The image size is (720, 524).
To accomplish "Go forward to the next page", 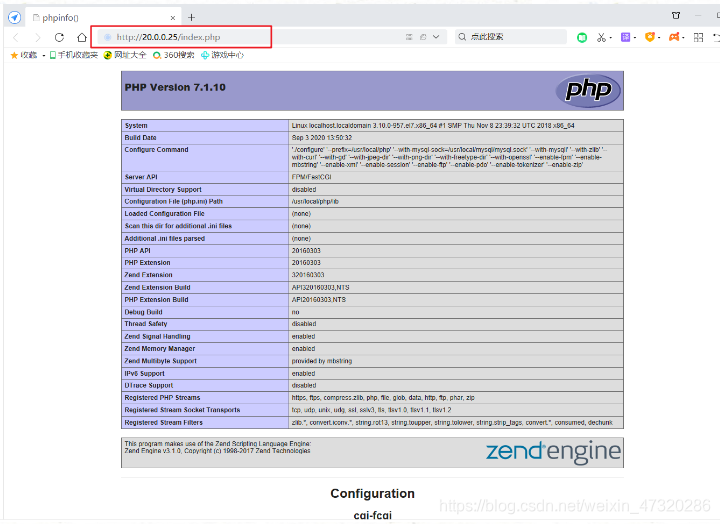I will point(38,37).
